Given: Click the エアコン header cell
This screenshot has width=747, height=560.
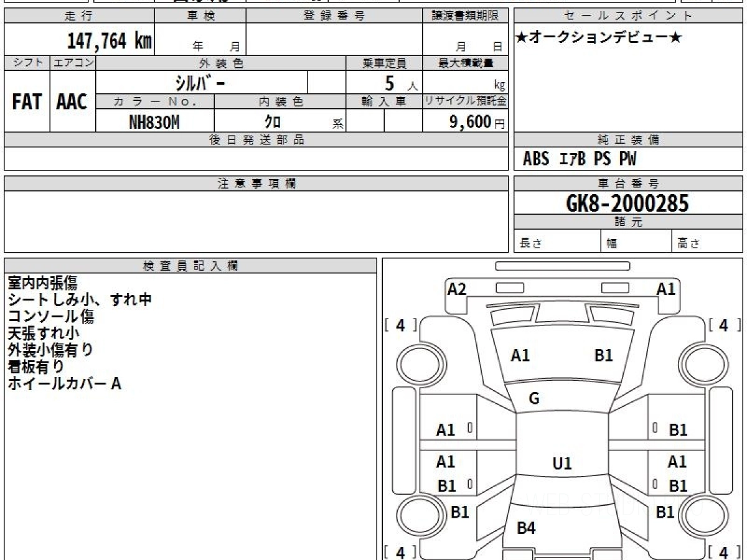Looking at the screenshot, I should 73,63.
